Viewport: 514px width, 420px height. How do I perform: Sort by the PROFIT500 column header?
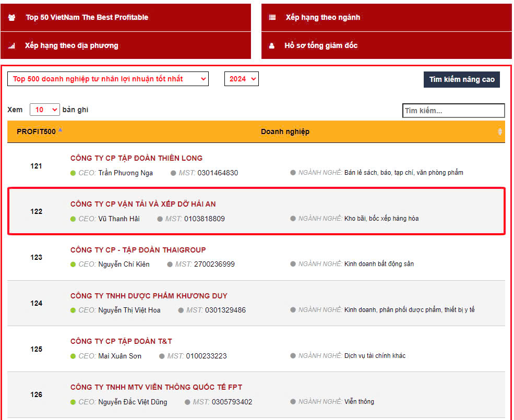coord(36,132)
